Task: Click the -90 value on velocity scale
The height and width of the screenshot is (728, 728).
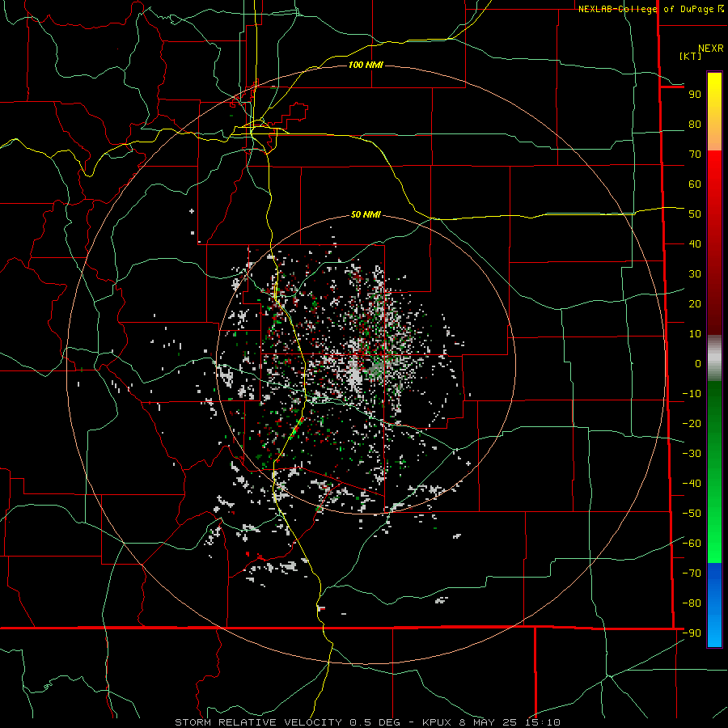Action: click(x=692, y=633)
